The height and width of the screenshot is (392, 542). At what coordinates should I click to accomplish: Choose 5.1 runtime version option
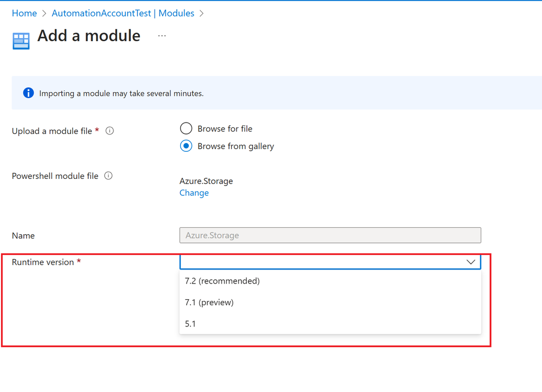330,324
